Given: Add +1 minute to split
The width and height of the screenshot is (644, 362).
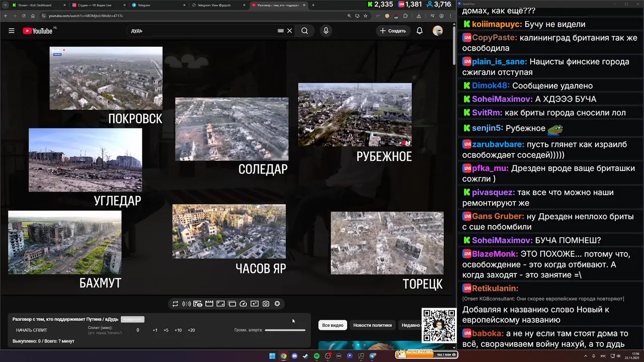Looking at the screenshot, I should [155, 330].
